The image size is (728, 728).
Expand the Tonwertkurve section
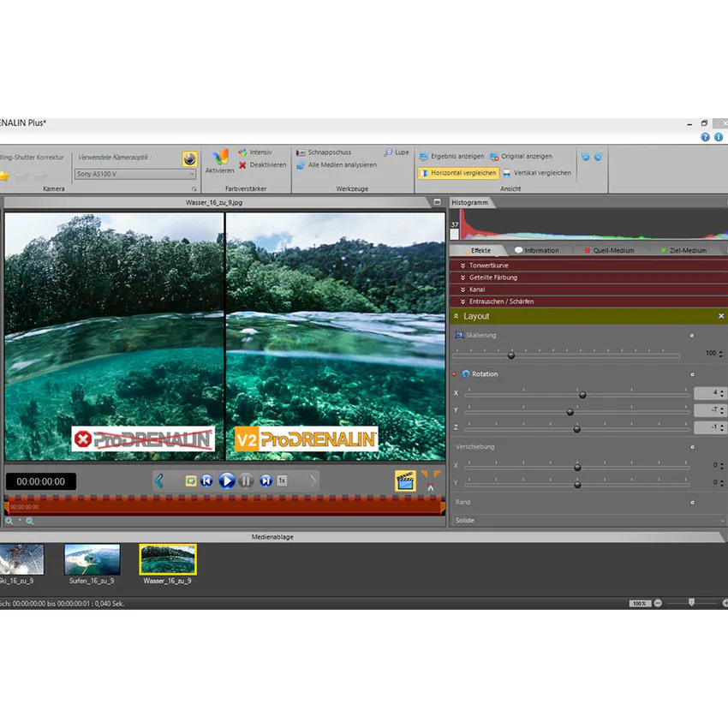(588, 266)
